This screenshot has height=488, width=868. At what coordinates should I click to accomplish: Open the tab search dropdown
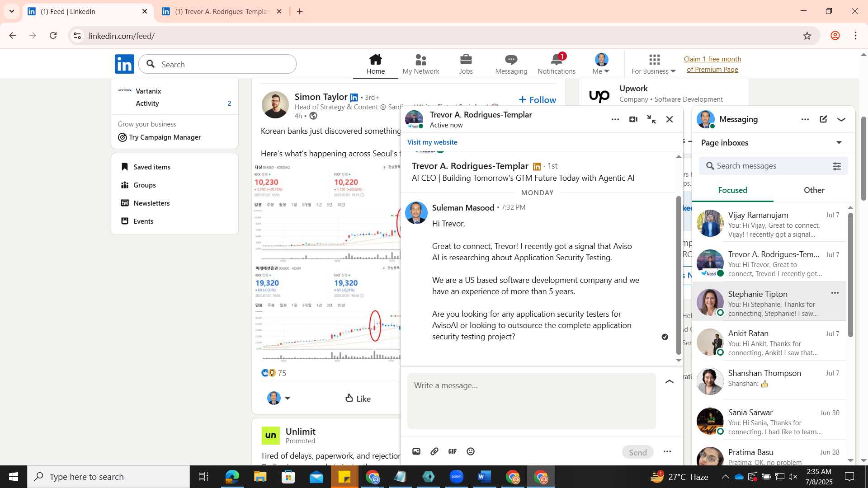point(11,11)
